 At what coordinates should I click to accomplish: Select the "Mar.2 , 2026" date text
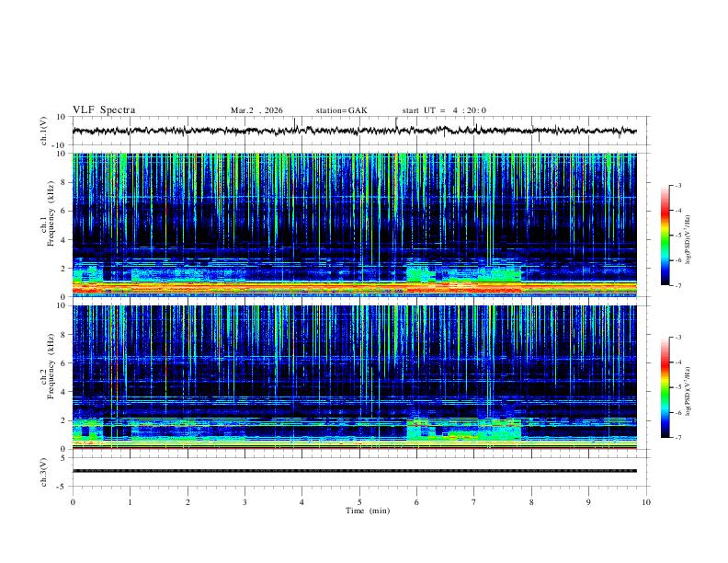tap(256, 110)
